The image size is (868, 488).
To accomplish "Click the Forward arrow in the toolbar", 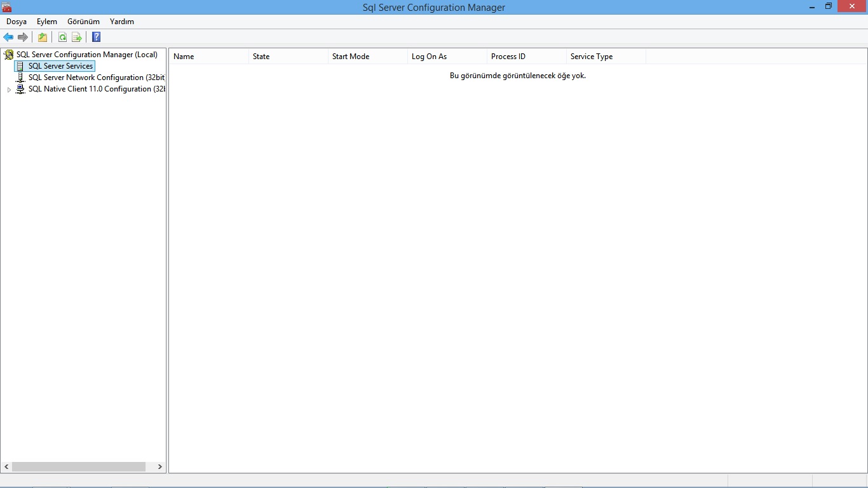I will click(x=23, y=37).
